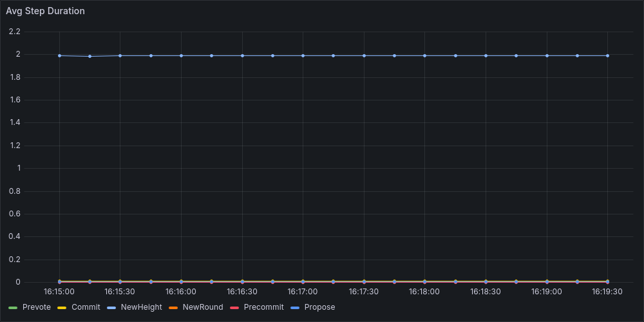Click the orange NewRound color swatch
Viewport: 644px width, 322px height.
pos(173,308)
